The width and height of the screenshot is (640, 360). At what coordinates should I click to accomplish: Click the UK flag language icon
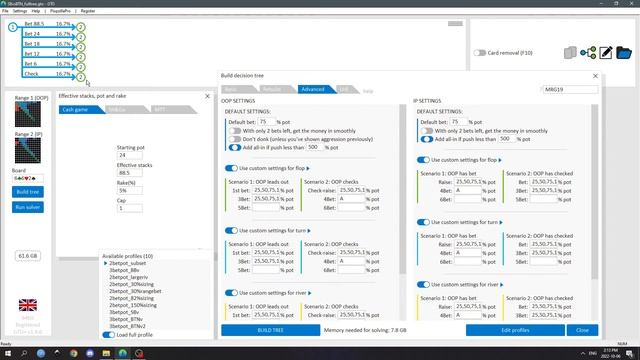[x=28, y=305]
